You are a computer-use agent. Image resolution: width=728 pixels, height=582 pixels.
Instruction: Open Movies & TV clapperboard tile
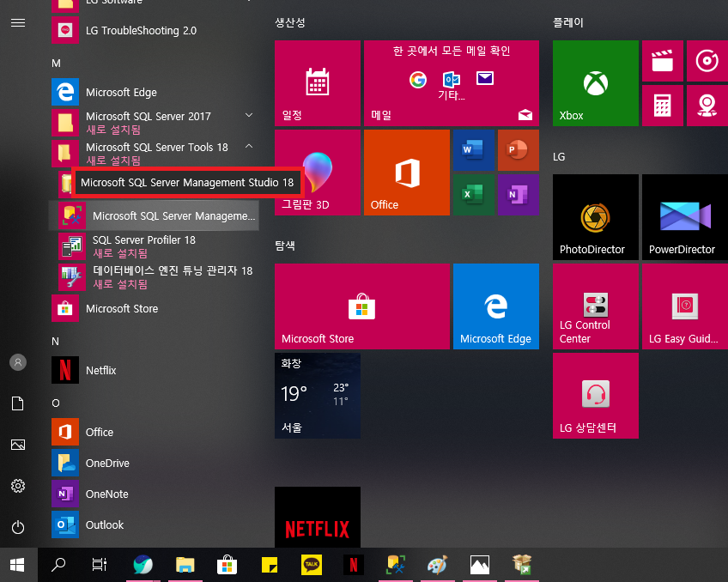pos(663,61)
